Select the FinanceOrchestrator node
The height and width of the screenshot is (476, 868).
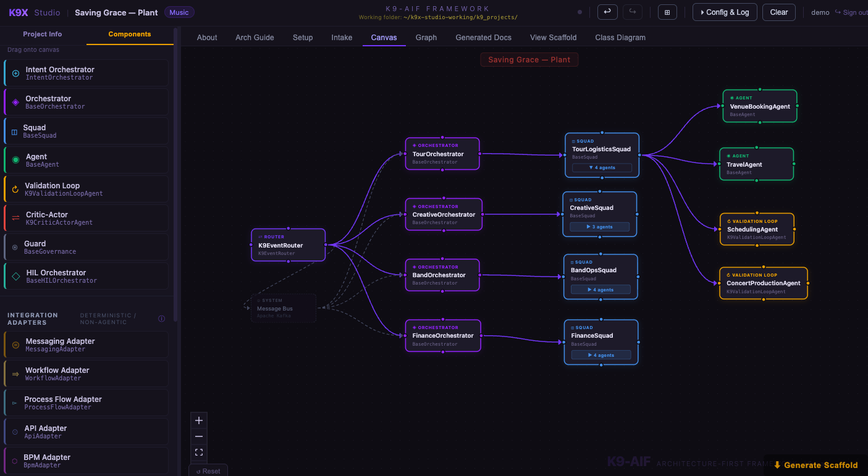click(443, 335)
